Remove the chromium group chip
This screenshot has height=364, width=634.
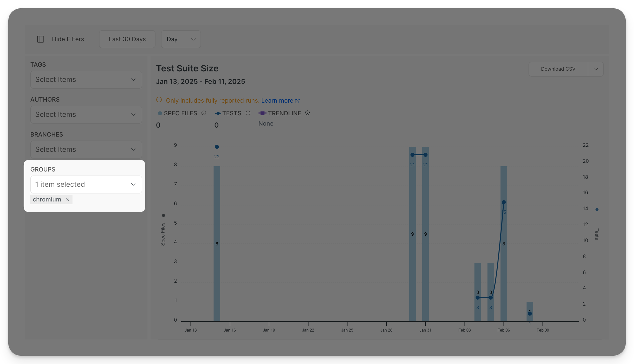pos(67,199)
